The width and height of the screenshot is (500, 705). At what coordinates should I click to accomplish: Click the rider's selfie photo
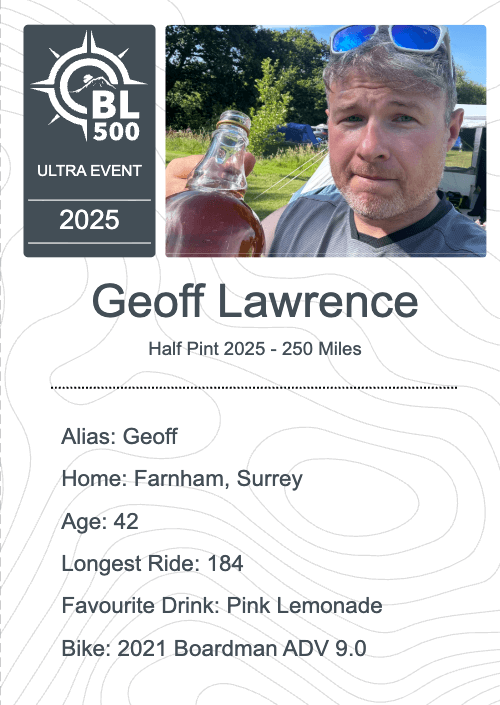[x=326, y=141]
